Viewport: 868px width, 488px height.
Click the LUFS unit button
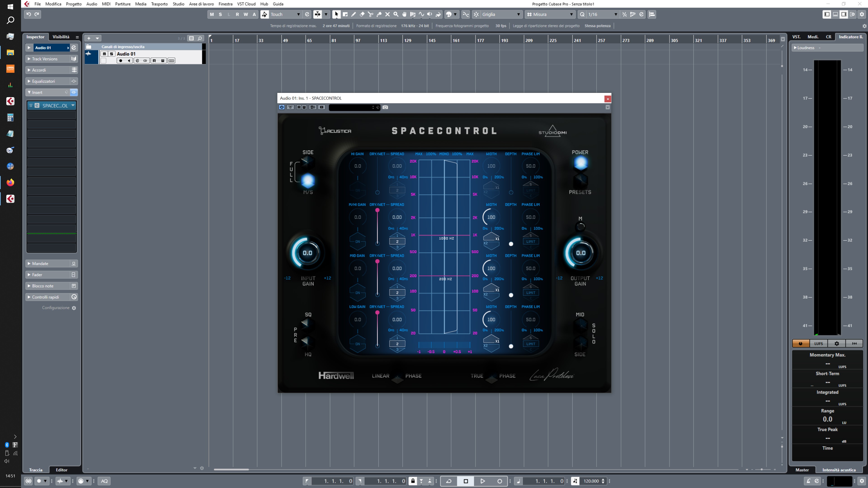pyautogui.click(x=818, y=343)
